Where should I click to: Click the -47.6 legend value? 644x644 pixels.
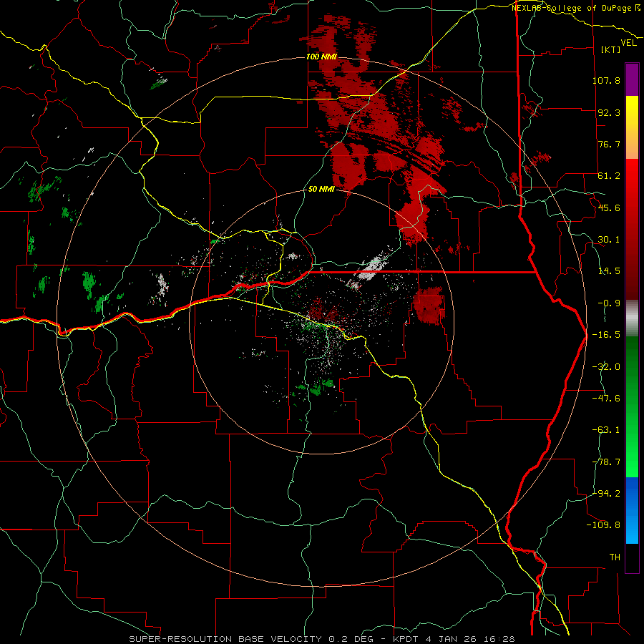606,399
